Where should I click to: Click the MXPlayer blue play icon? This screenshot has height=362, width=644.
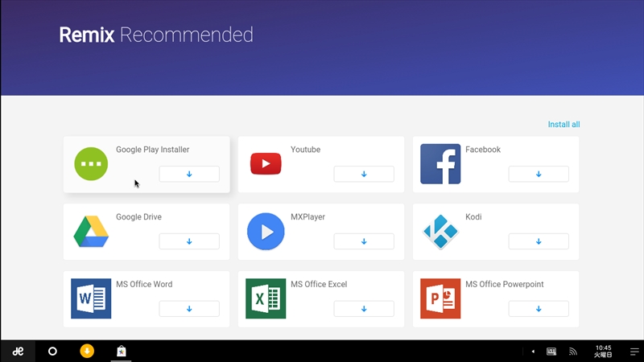[x=266, y=232]
